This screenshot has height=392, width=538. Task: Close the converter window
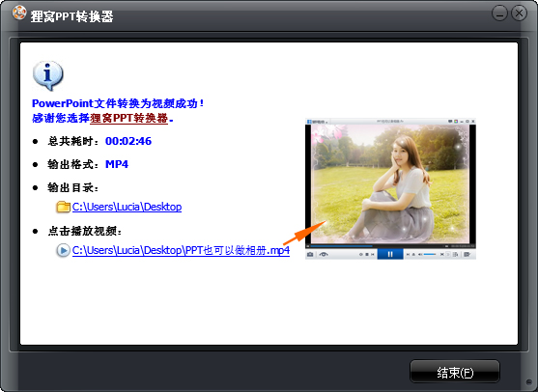coord(519,14)
